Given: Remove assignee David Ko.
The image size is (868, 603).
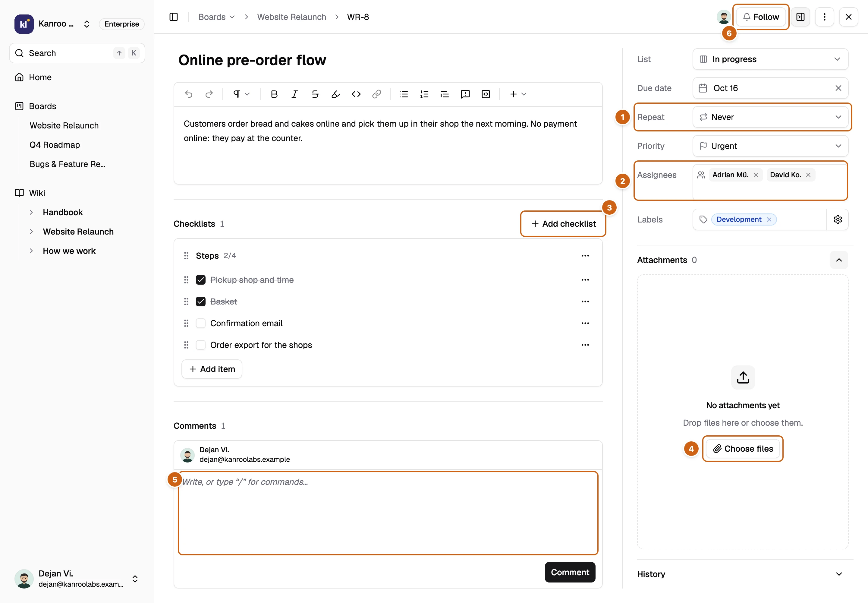Looking at the screenshot, I should tap(808, 175).
